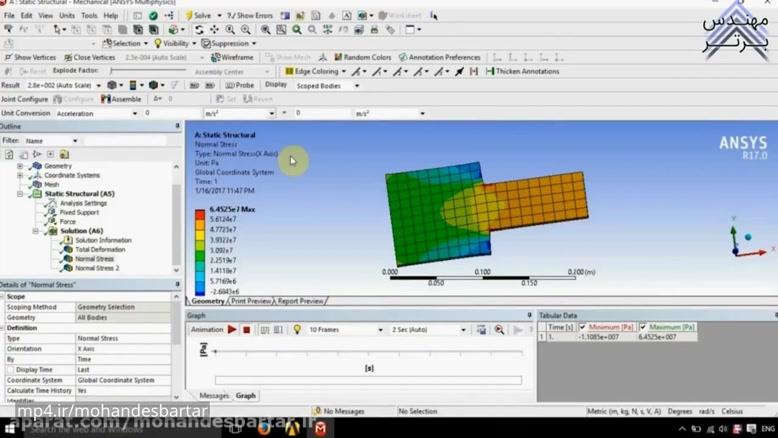This screenshot has width=778, height=438.
Task: Open the Units menu
Action: pos(67,16)
